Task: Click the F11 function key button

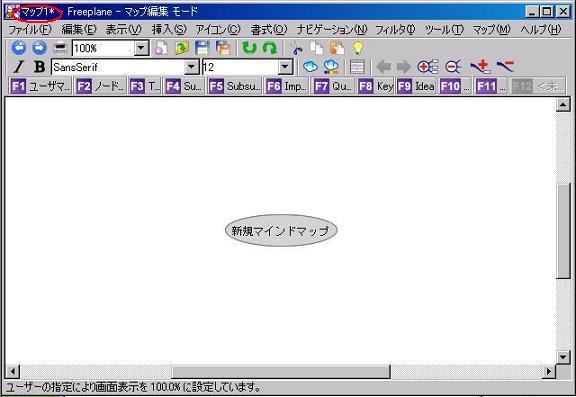Action: click(491, 86)
